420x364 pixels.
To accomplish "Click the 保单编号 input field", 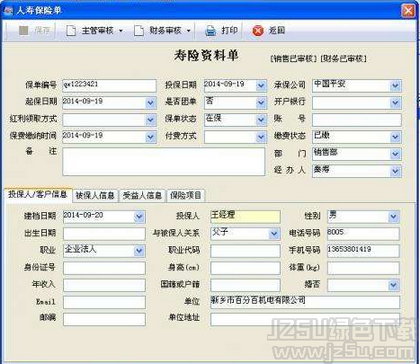I will tap(109, 86).
